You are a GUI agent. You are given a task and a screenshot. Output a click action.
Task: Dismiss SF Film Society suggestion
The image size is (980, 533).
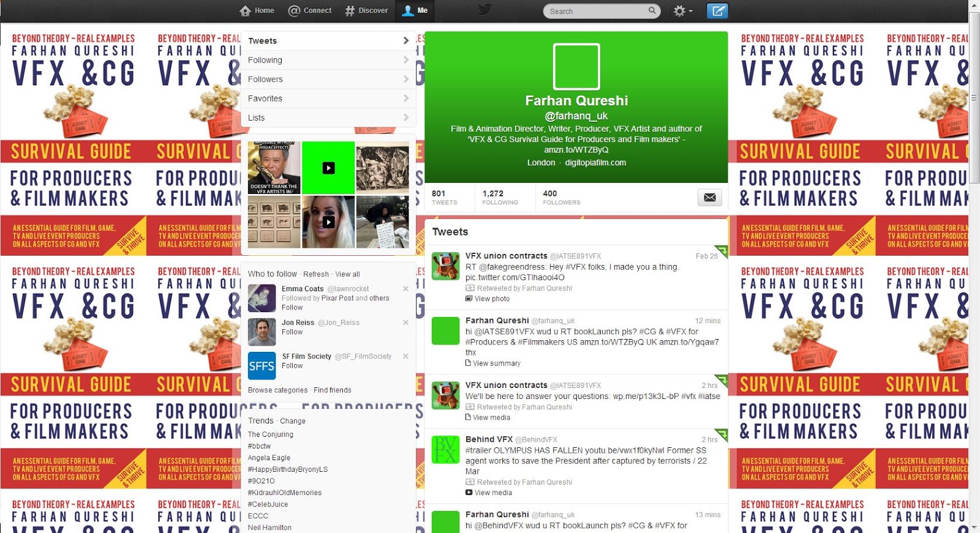(x=405, y=356)
